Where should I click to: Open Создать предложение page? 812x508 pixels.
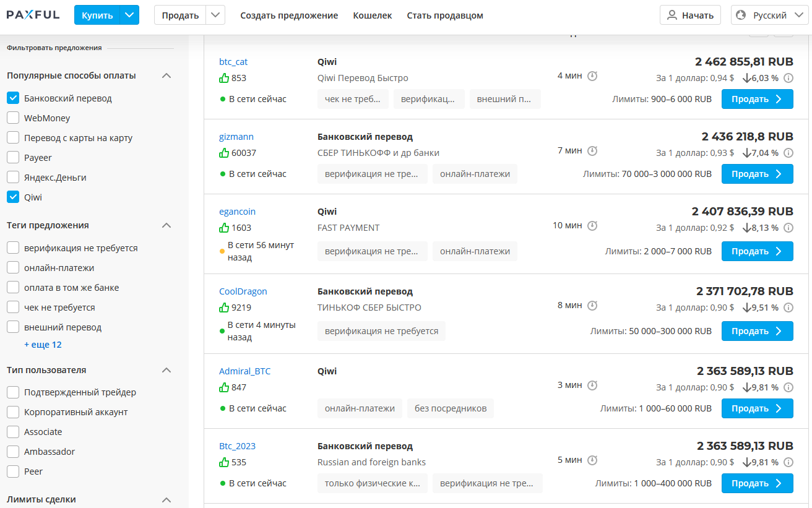click(289, 15)
